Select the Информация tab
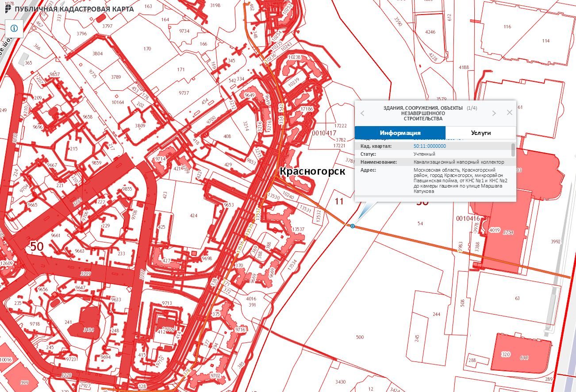Viewport: 576px width, 392px height. point(400,133)
